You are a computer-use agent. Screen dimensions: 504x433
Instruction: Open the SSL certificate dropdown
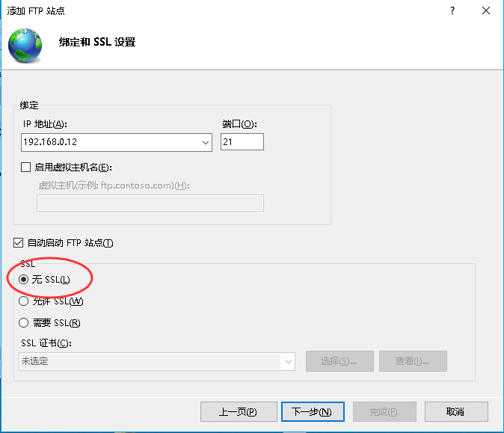(x=289, y=362)
